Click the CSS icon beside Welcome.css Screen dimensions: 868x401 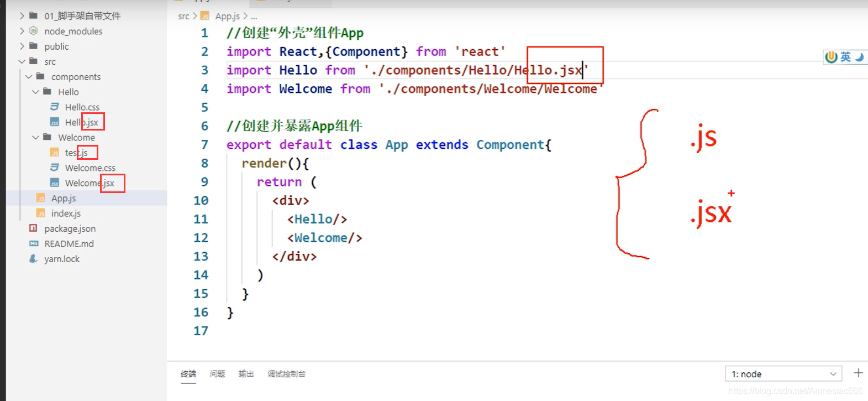click(55, 168)
